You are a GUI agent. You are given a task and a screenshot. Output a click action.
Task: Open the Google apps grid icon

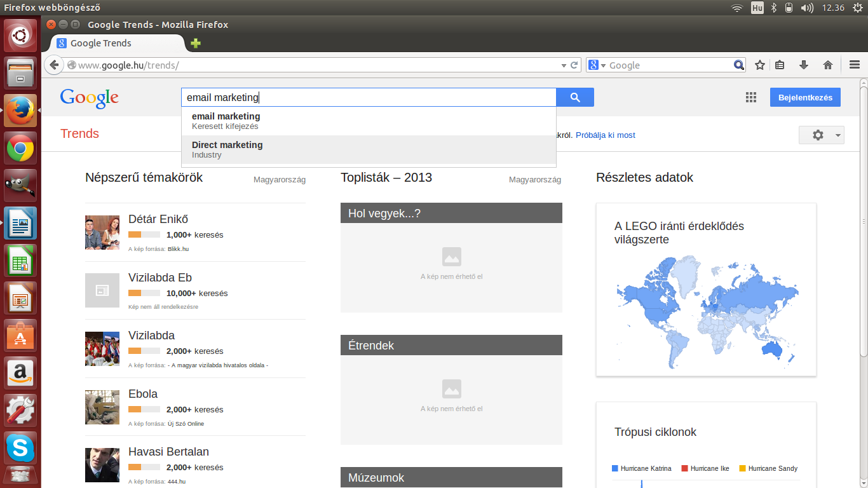pos(751,97)
